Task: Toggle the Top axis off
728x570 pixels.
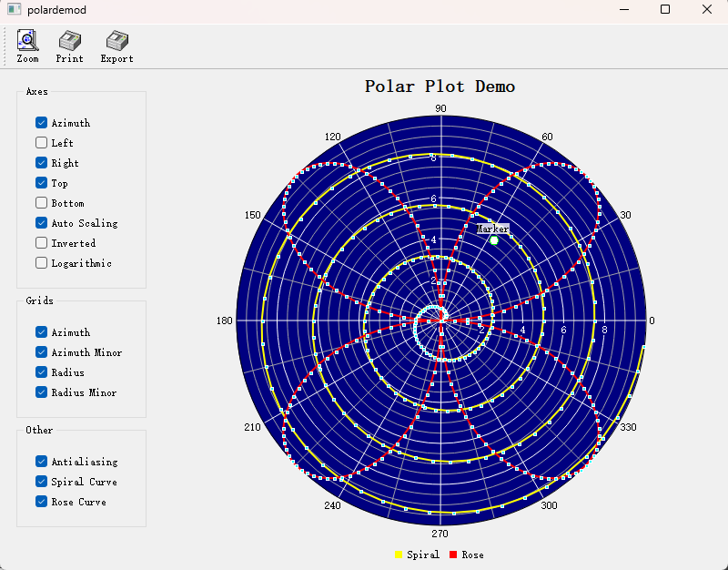Action: pos(41,182)
